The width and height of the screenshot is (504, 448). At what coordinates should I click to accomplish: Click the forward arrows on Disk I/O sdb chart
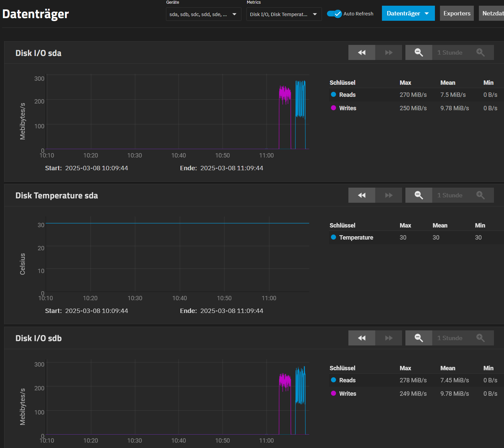388,338
